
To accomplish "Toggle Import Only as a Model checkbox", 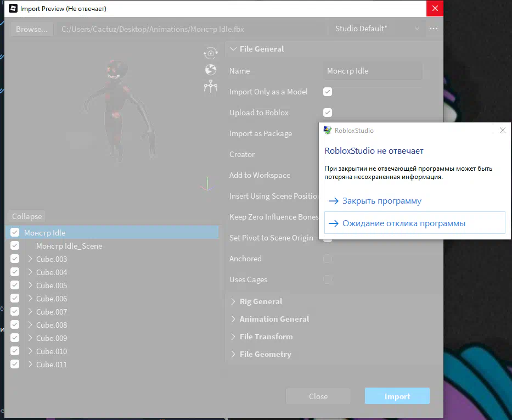I will [x=328, y=92].
